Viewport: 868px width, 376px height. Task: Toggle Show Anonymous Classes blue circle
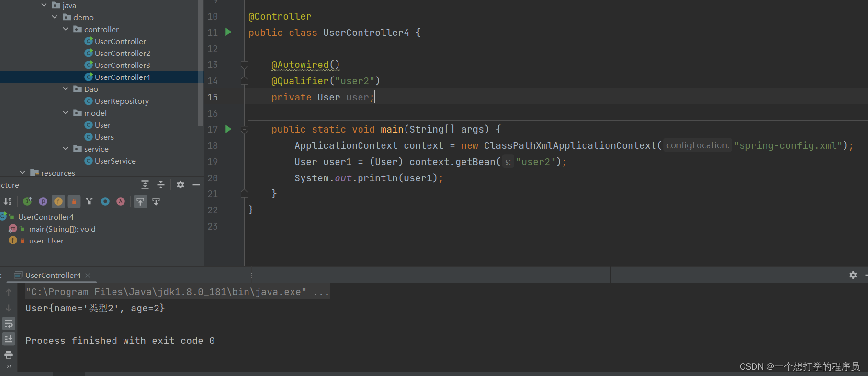pos(105,201)
